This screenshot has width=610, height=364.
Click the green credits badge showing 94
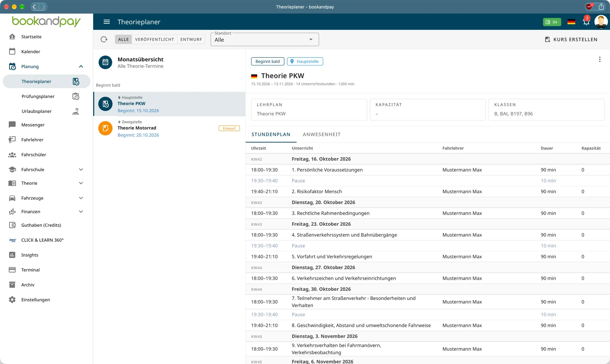[x=552, y=22]
